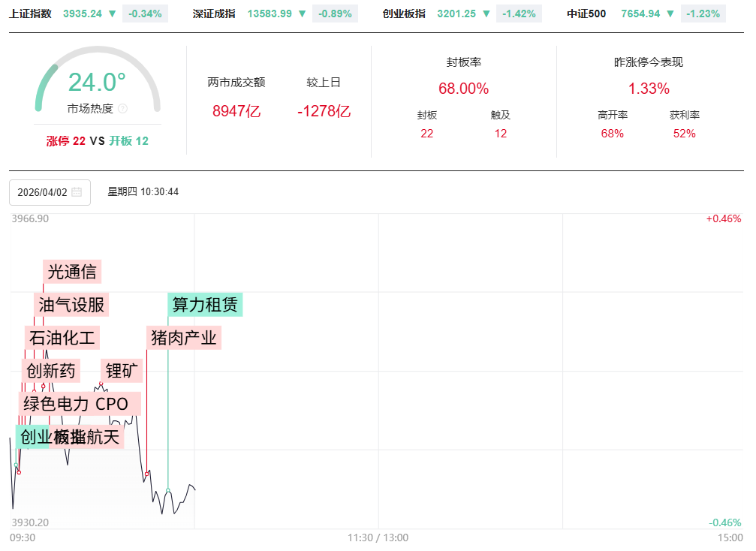This screenshot has height=551, width=756.
Task: Click the 涨停 22 count text
Action: pos(66,141)
